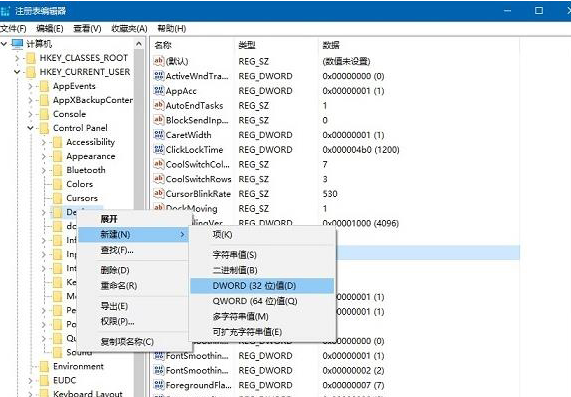The image size is (571, 397).
Task: Choose QWORD (64 位)值(Q) in submenu
Action: [262, 301]
